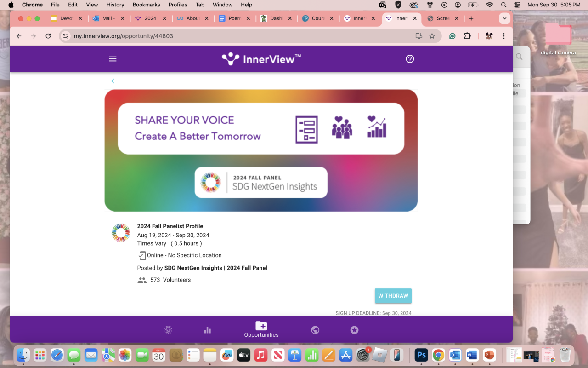The image size is (588, 368).
Task: Open the Grammarly extension icon
Action: (x=452, y=36)
